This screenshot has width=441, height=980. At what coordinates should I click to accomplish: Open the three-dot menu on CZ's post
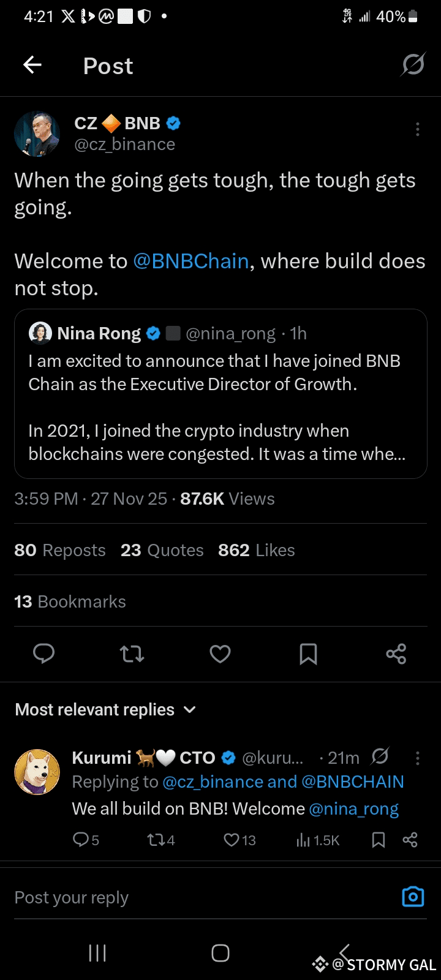coord(417,129)
